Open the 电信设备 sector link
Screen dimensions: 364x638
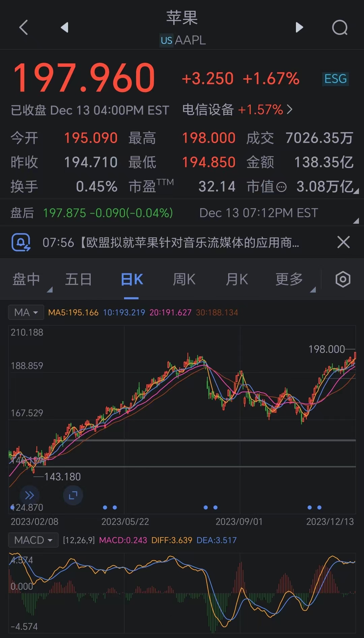pos(237,110)
